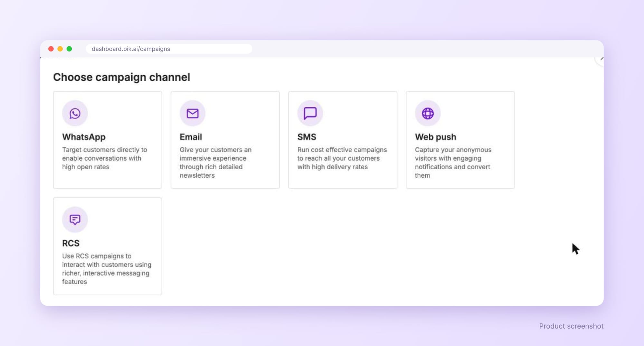This screenshot has height=346, width=644.
Task: Click 'Capture your anonymous visitors' description
Action: click(x=453, y=163)
